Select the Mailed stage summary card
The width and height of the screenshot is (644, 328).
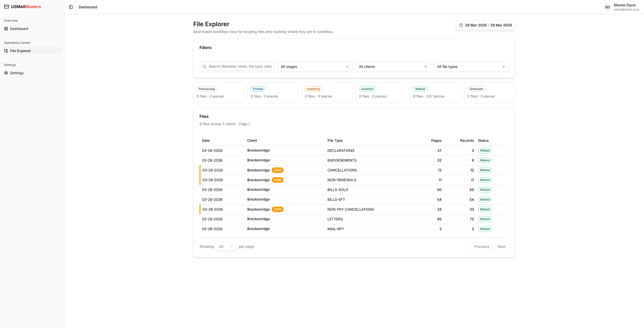[x=435, y=93]
